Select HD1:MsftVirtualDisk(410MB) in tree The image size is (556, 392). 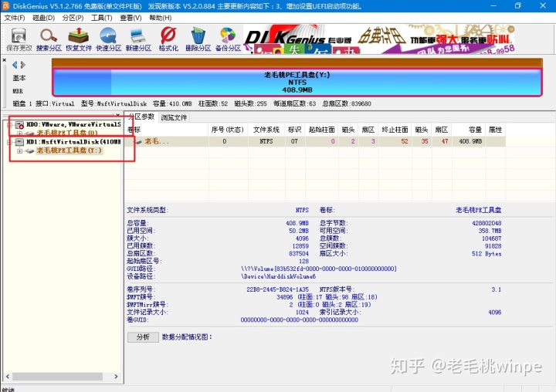point(74,142)
